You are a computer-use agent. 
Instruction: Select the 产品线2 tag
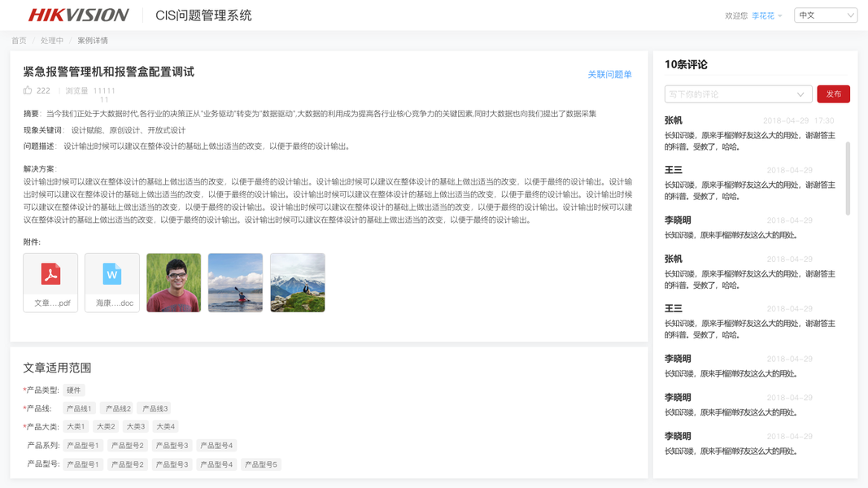(x=119, y=408)
